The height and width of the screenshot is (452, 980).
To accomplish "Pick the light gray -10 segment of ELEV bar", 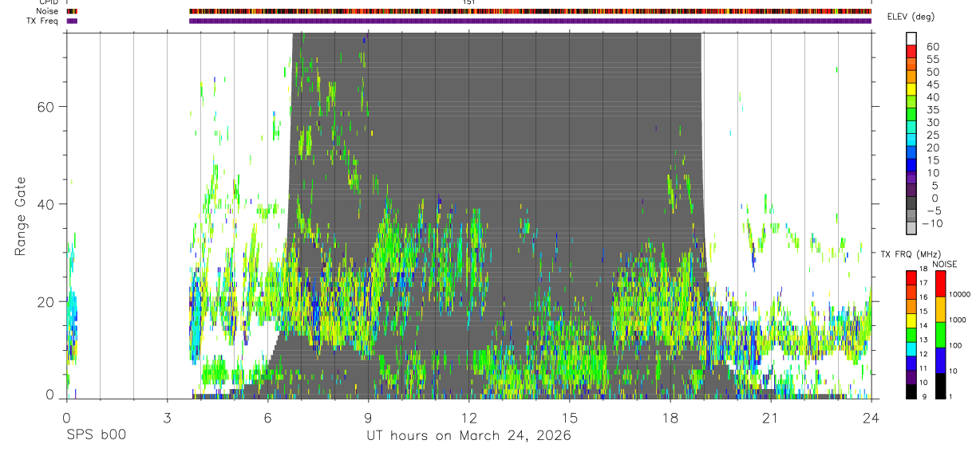I will coord(911,229).
